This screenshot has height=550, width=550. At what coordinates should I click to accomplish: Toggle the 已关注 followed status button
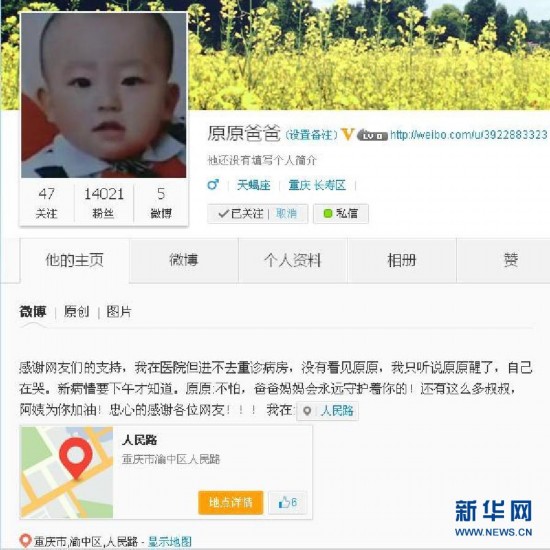[240, 213]
